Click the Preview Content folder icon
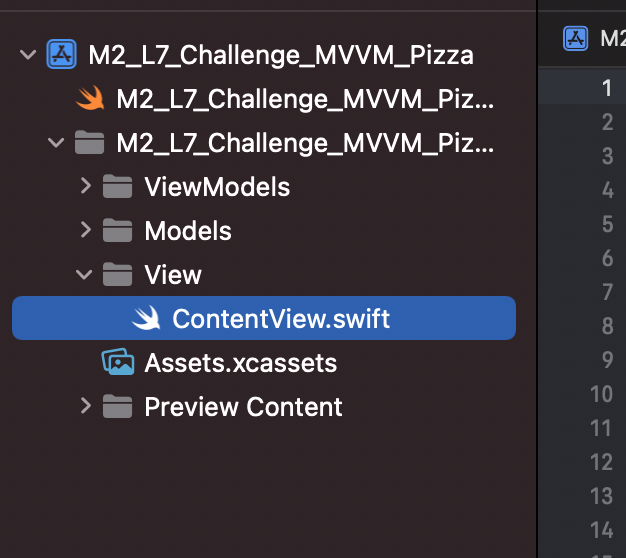This screenshot has height=558, width=626. point(117,406)
